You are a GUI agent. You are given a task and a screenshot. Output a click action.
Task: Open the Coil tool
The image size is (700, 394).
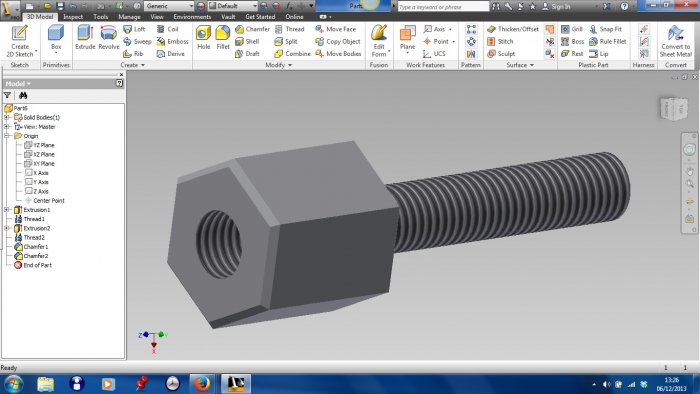pyautogui.click(x=167, y=29)
